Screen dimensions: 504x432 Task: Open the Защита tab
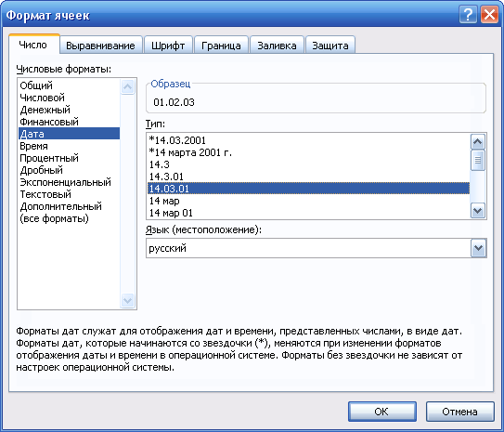tap(330, 46)
